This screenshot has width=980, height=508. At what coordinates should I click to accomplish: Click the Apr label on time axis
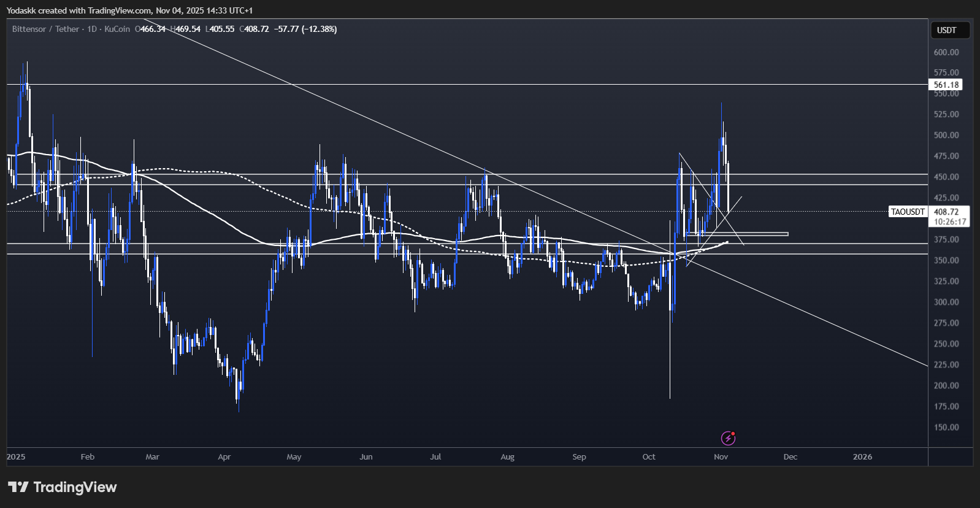[x=224, y=456]
